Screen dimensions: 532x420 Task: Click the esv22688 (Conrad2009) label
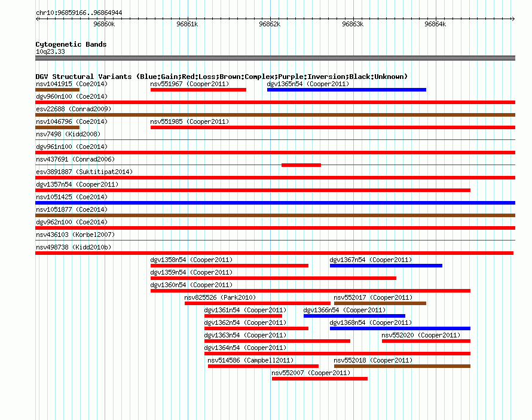pos(74,109)
